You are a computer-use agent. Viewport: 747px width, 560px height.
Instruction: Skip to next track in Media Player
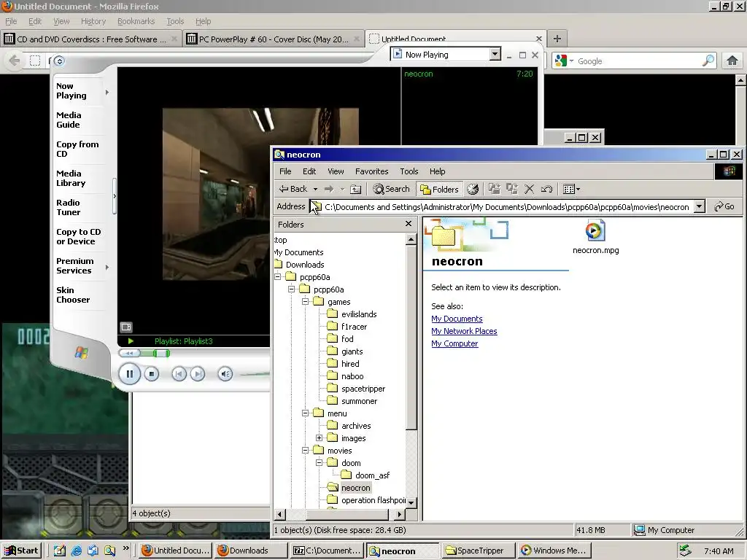(198, 374)
